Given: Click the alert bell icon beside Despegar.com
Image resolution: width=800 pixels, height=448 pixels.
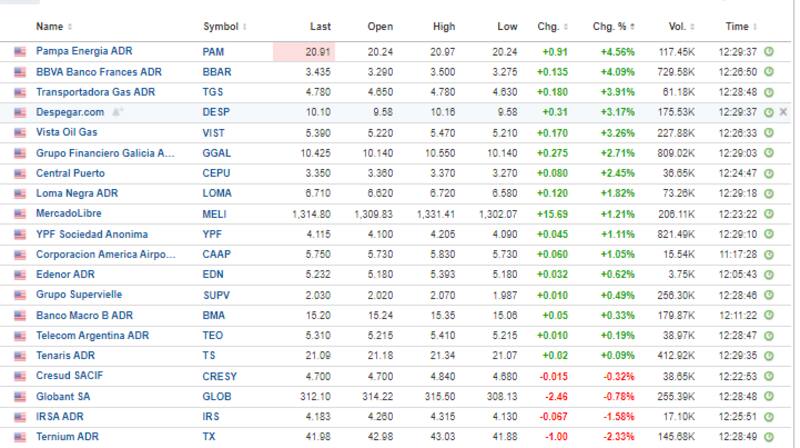Looking at the screenshot, I should pyautogui.click(x=117, y=112).
